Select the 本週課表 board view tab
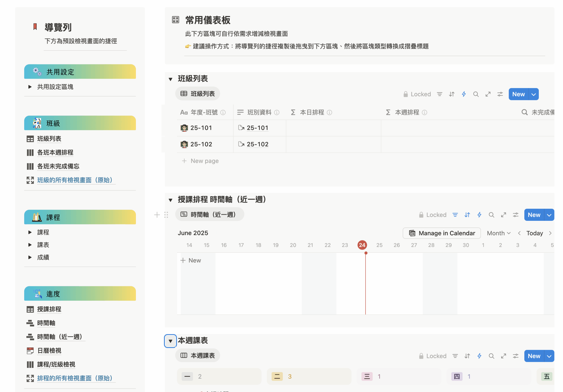This screenshot has width=563, height=392. click(198, 356)
